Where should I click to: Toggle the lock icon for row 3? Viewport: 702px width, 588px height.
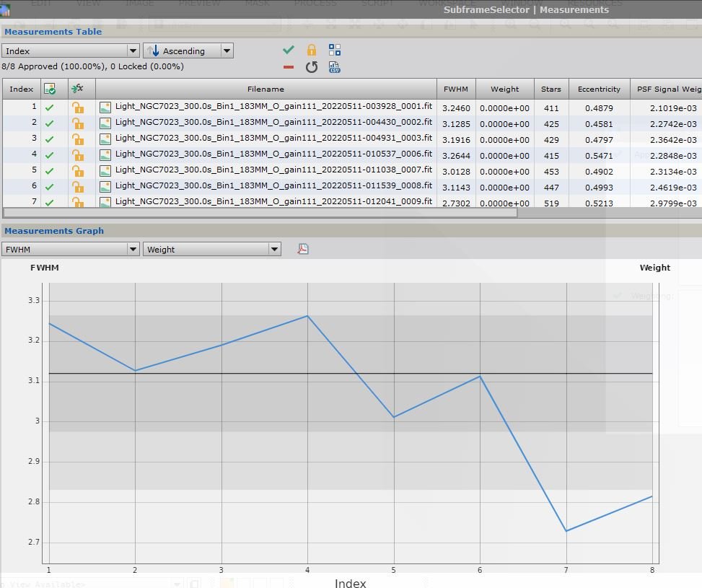77,139
